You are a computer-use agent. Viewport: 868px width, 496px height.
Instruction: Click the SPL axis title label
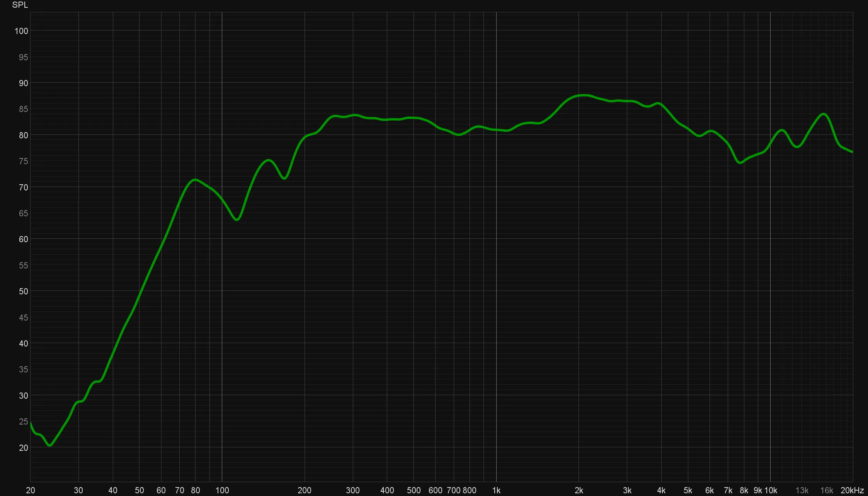pos(20,5)
